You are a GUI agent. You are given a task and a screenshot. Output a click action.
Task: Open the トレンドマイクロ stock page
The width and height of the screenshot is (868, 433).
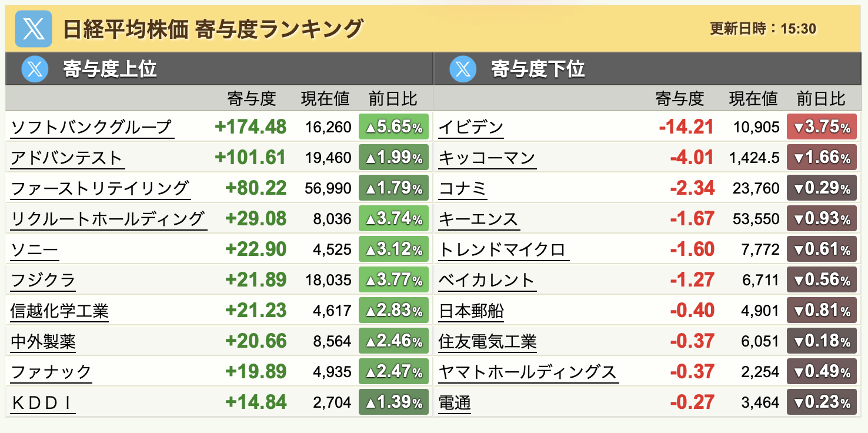[503, 249]
